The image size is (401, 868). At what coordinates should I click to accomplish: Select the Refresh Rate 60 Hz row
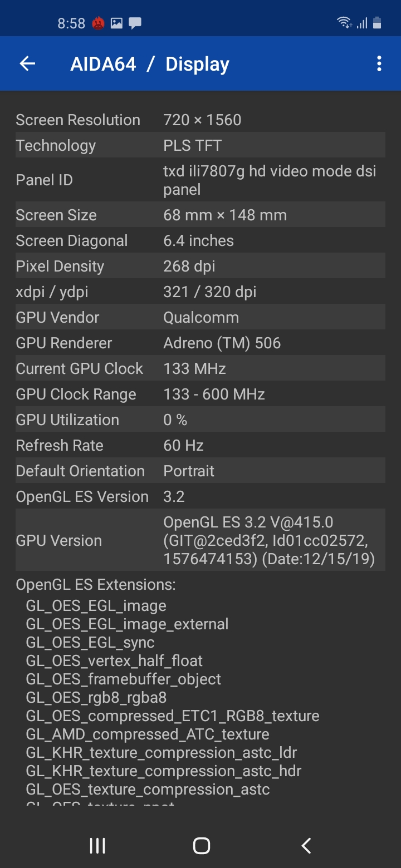[200, 445]
